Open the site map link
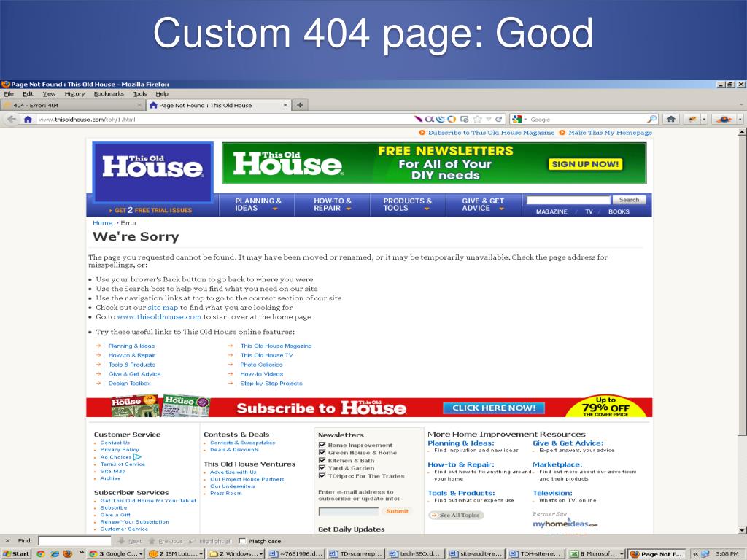Image resolution: width=747 pixels, height=560 pixels. tap(163, 308)
